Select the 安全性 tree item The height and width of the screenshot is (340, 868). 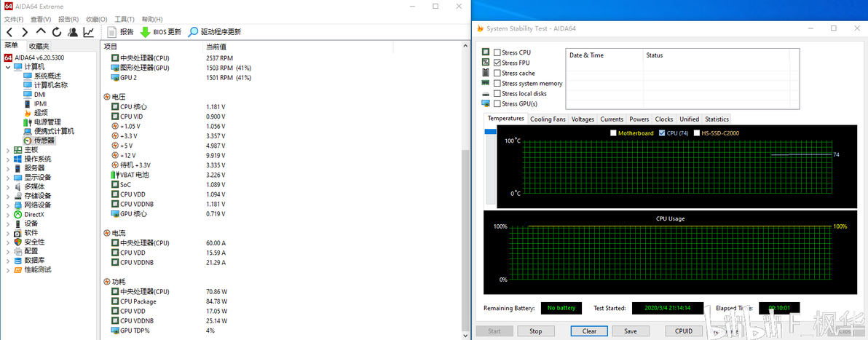click(34, 242)
